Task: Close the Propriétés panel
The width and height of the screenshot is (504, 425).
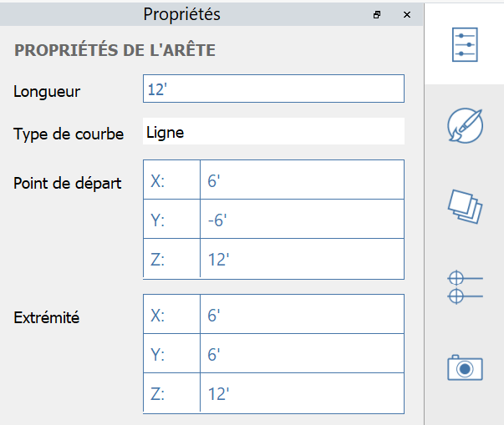Action: pyautogui.click(x=406, y=15)
